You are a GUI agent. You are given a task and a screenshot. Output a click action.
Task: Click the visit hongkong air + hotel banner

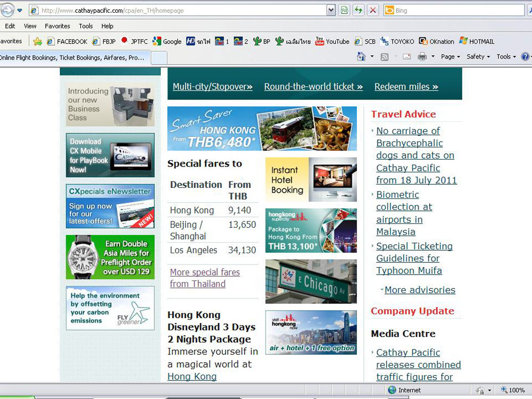pos(311,332)
